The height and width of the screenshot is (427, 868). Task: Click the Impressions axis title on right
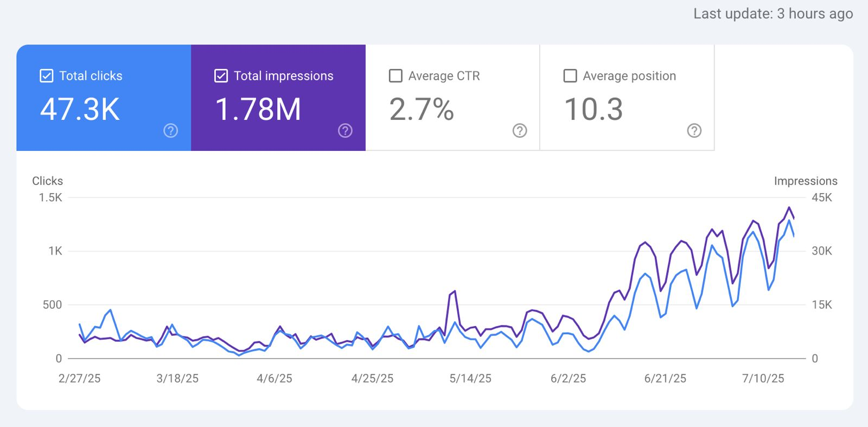pos(805,181)
